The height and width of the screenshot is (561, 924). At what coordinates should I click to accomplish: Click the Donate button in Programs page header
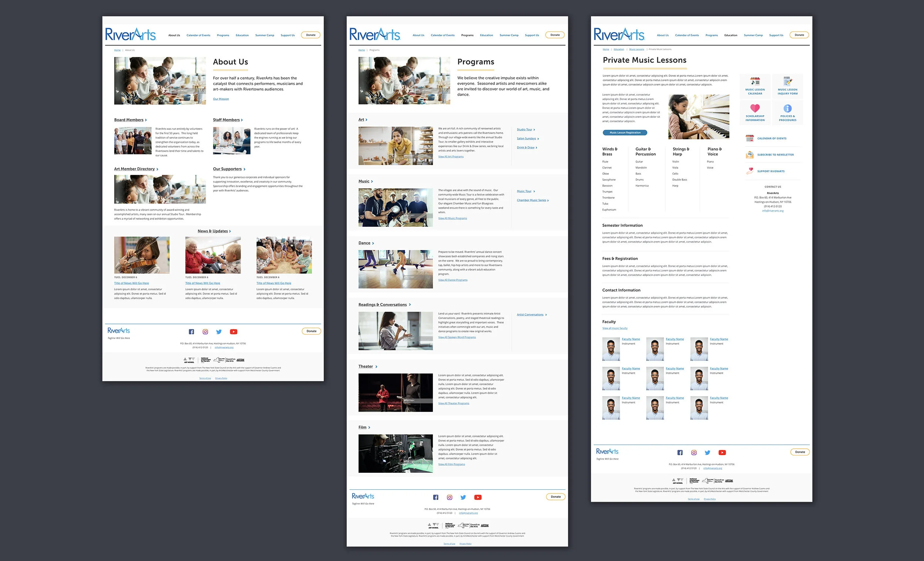[x=555, y=35]
